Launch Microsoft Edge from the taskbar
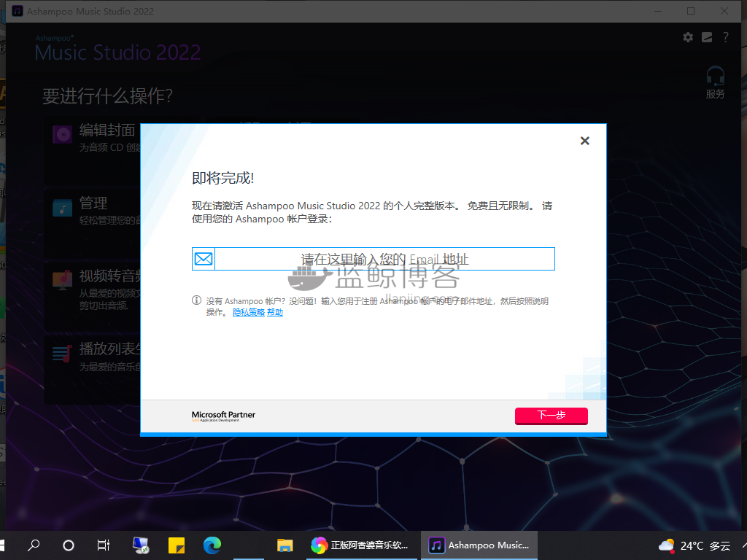Viewport: 747px width, 560px height. pos(212,545)
